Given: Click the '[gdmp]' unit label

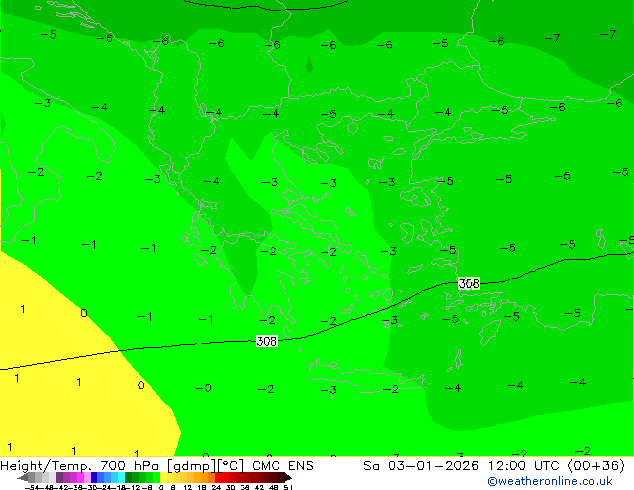Looking at the screenshot, I should pos(192,466).
